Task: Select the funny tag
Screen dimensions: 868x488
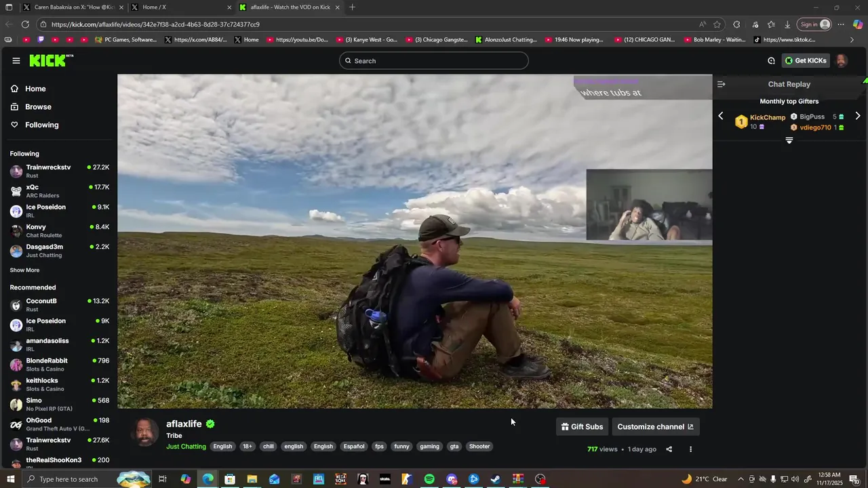Action: [x=402, y=447]
